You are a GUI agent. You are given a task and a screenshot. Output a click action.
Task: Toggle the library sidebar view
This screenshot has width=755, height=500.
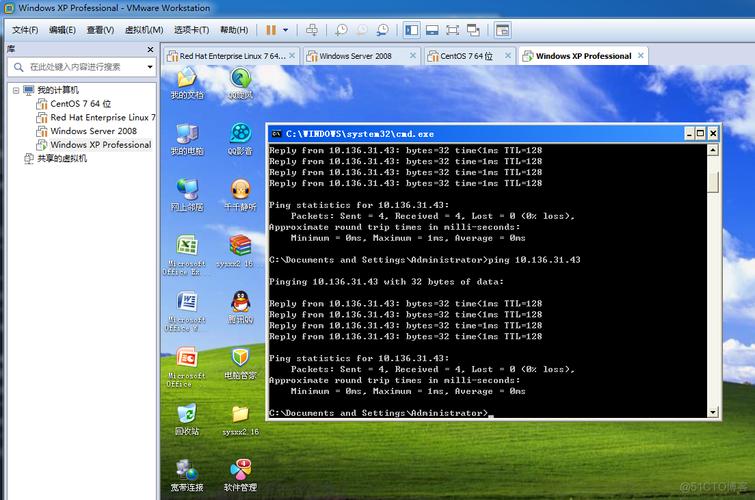coord(412,30)
